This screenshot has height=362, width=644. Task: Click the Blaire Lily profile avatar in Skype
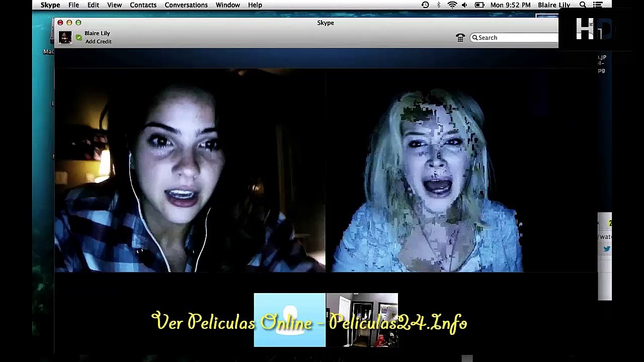point(65,38)
